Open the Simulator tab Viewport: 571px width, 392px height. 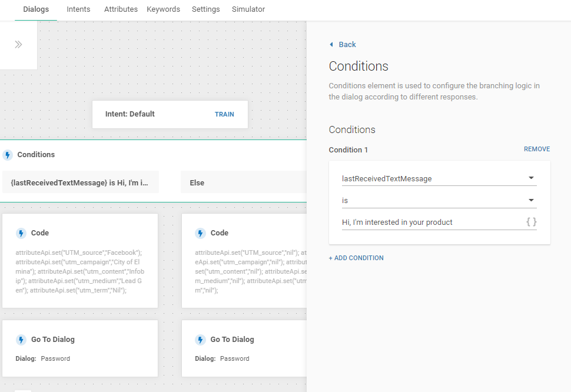[248, 9]
